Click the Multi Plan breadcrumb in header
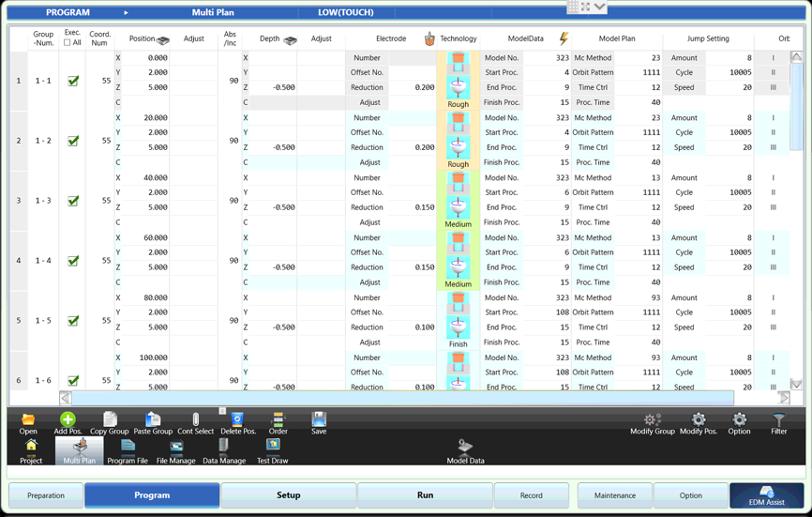Screen dimensions: 812x517 (213, 12)
